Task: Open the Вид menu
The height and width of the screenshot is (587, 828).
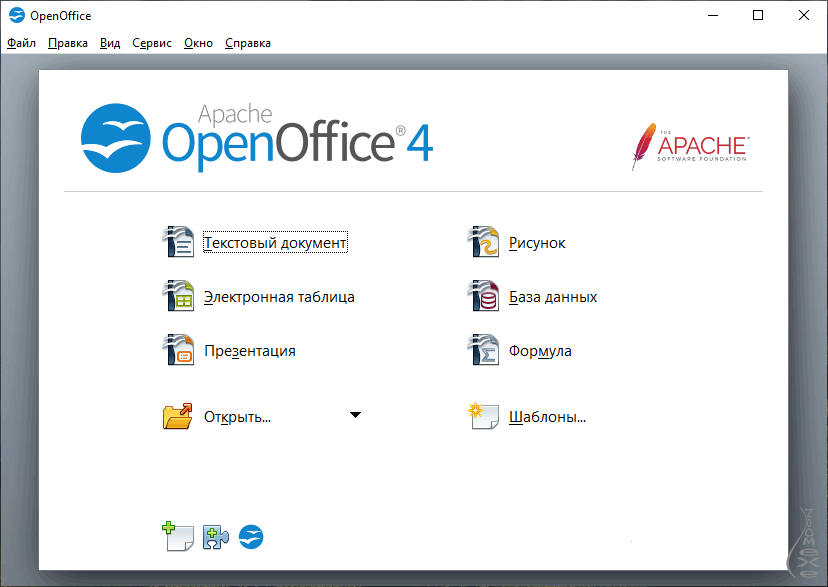Action: [x=110, y=43]
